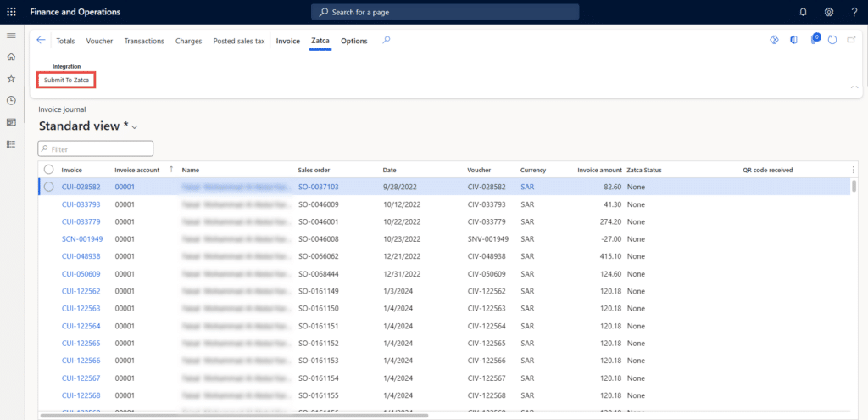Open the Invoice column header
Viewport: 868px width, 420px height.
pyautogui.click(x=71, y=170)
